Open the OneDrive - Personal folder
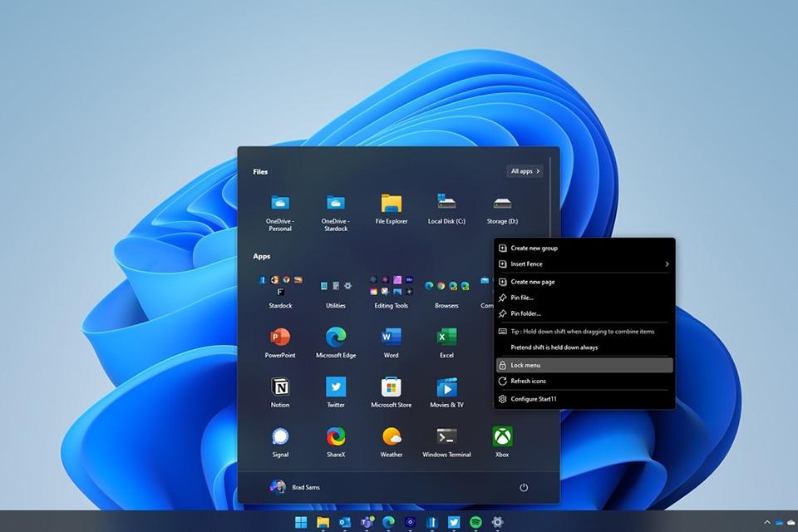Image resolution: width=798 pixels, height=532 pixels. click(x=280, y=212)
